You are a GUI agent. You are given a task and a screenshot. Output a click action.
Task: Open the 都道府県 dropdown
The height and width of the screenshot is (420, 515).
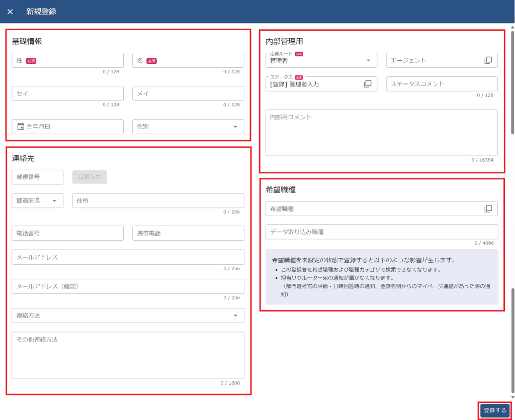54,200
